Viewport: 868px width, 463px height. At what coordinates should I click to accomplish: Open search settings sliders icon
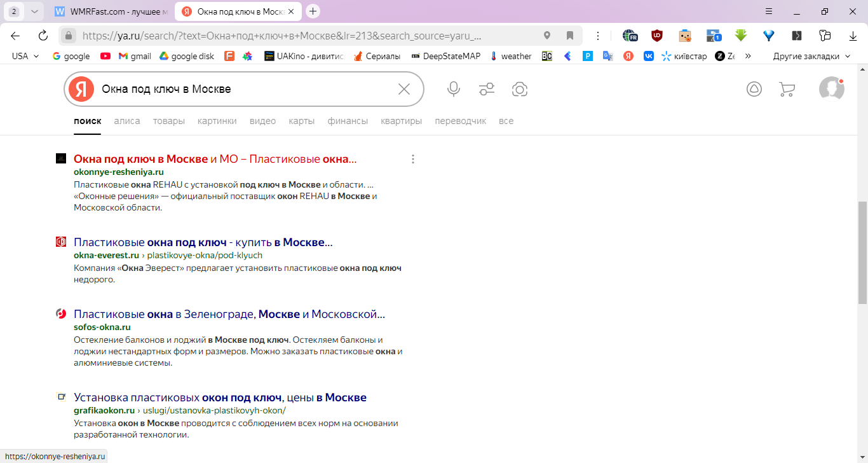(x=487, y=89)
